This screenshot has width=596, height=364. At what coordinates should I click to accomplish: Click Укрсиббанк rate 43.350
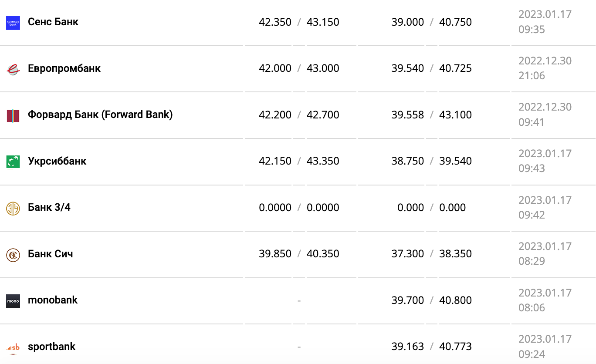(x=323, y=161)
